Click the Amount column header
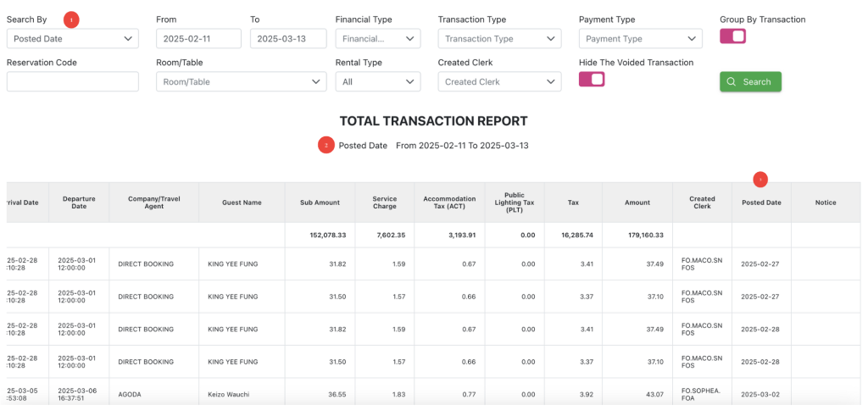868x416 pixels. pyautogui.click(x=637, y=202)
